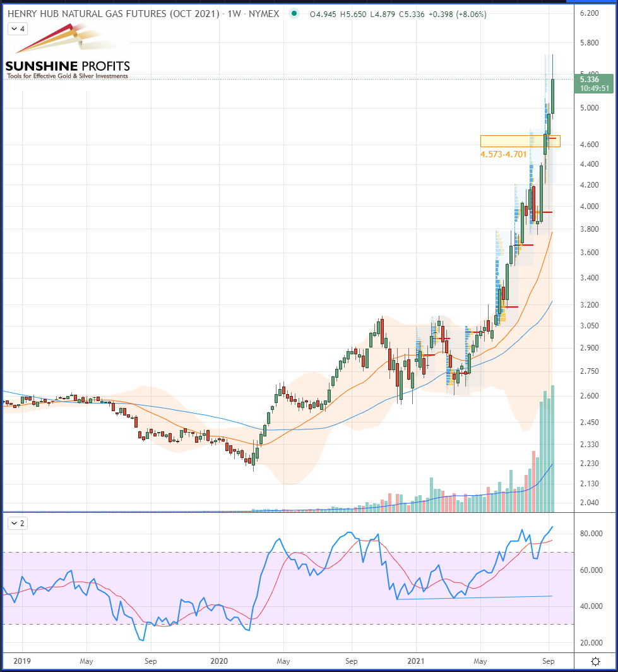
Task: Click the 2020 label on time axis
Action: pos(219,661)
